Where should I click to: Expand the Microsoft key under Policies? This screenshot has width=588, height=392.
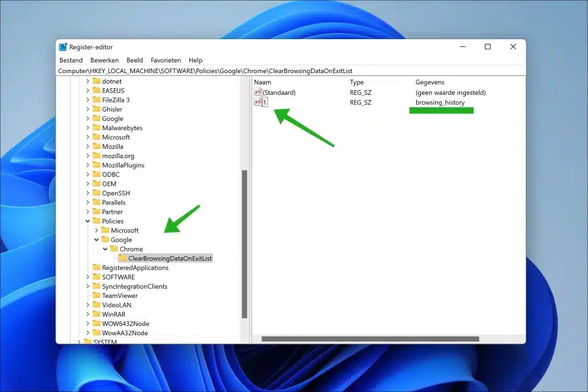(97, 230)
